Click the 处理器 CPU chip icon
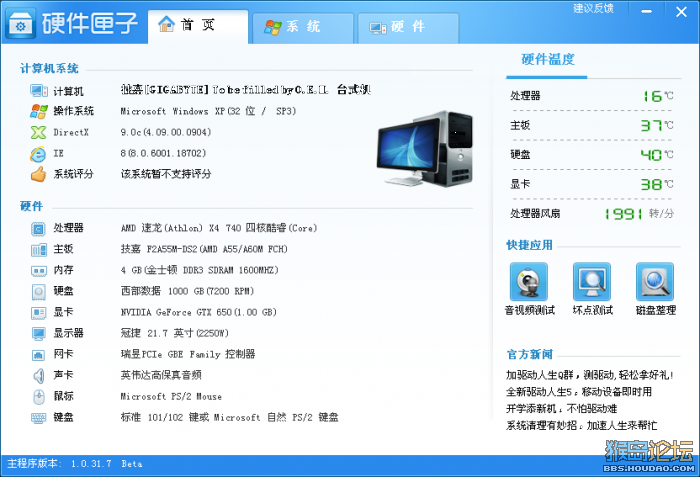700x477 pixels. [x=38, y=229]
